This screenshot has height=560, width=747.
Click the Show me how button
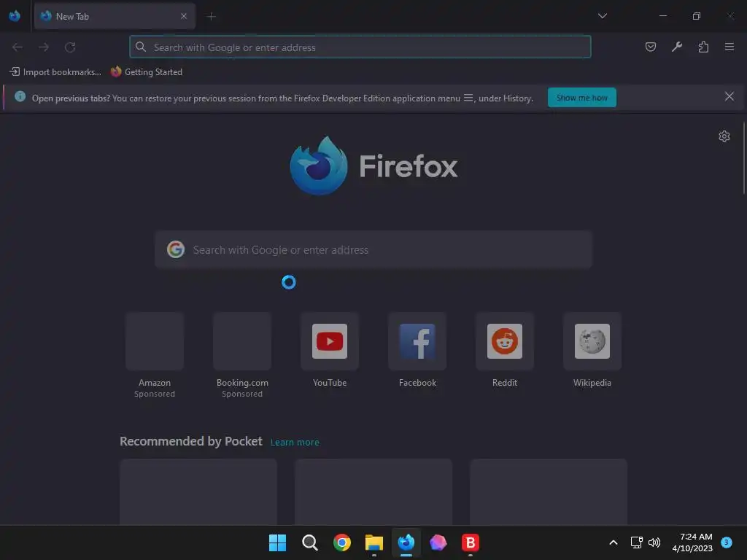pos(581,98)
